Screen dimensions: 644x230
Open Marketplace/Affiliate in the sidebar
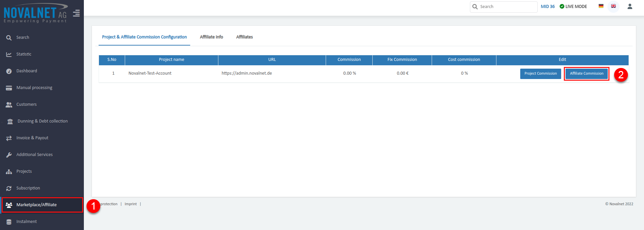pyautogui.click(x=36, y=205)
